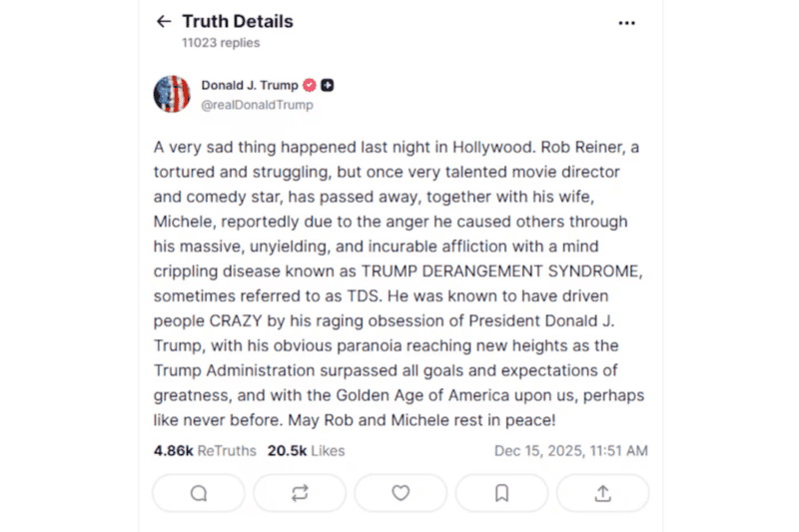Viewport: 799px width, 532px height.
Task: Show the 20.5k Likes list
Action: click(x=306, y=451)
